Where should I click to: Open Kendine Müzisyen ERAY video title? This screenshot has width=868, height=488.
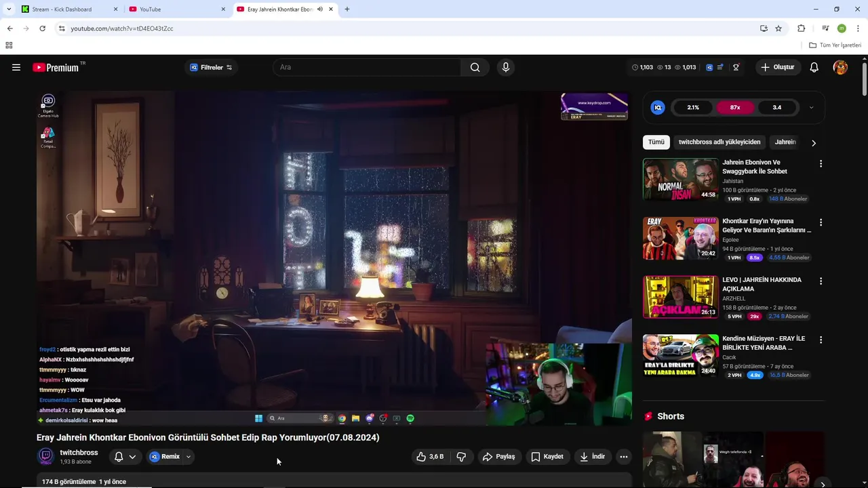tap(764, 343)
